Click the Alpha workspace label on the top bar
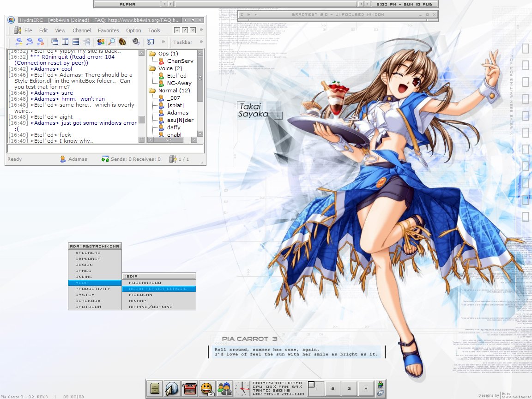532x399 pixels. 127,4
